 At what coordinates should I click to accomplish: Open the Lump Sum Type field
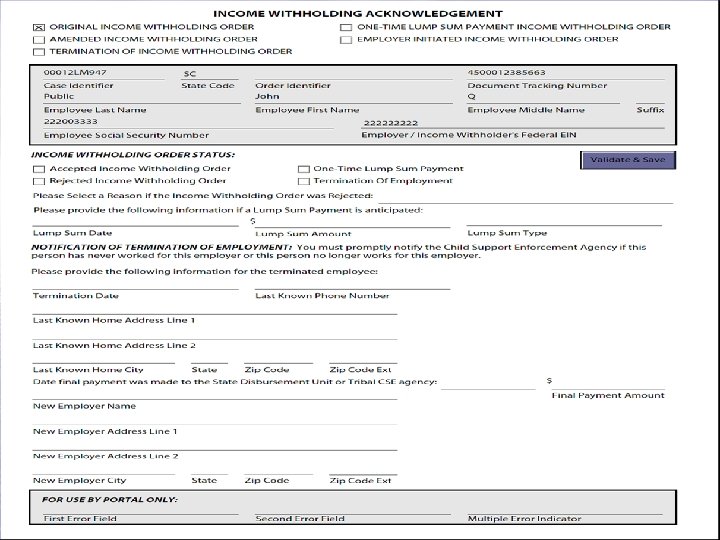pos(564,219)
